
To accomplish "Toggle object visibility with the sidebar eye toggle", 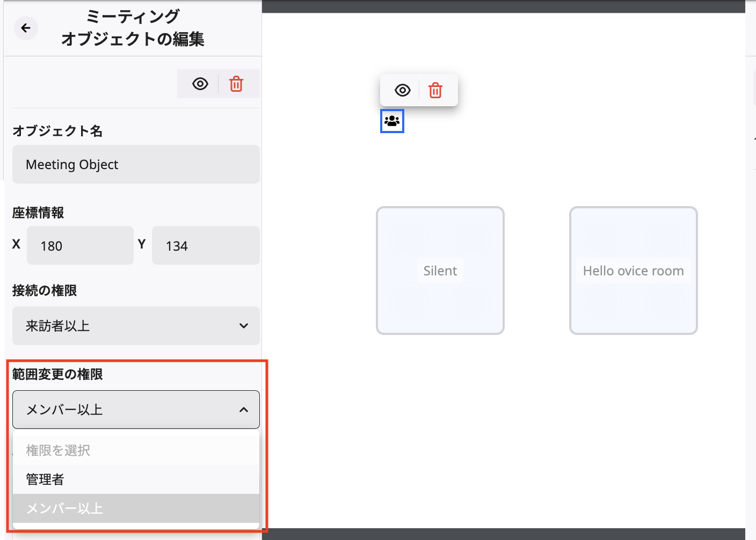I will 200,84.
